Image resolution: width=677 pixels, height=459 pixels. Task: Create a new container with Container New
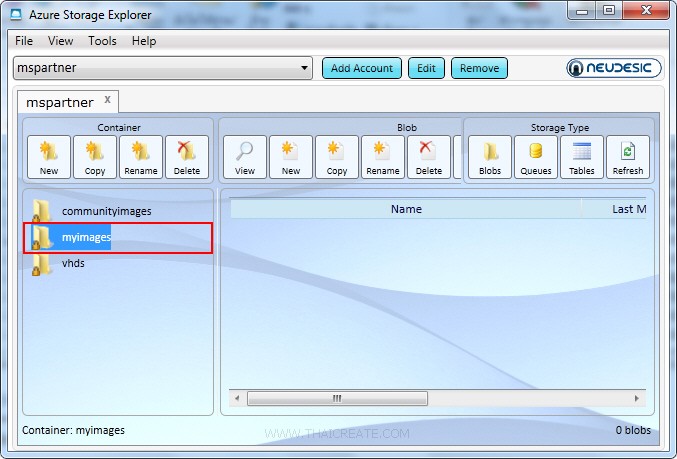49,157
